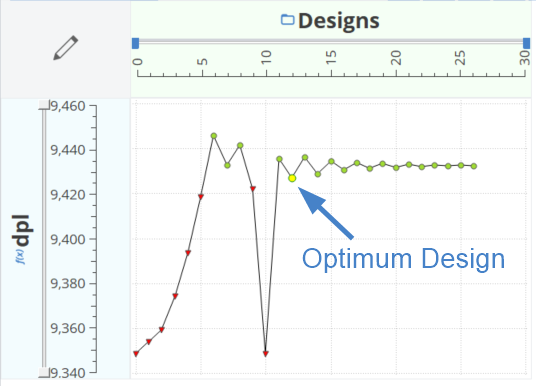Select the last green point at design 26
536x386 pixels.
[474, 166]
